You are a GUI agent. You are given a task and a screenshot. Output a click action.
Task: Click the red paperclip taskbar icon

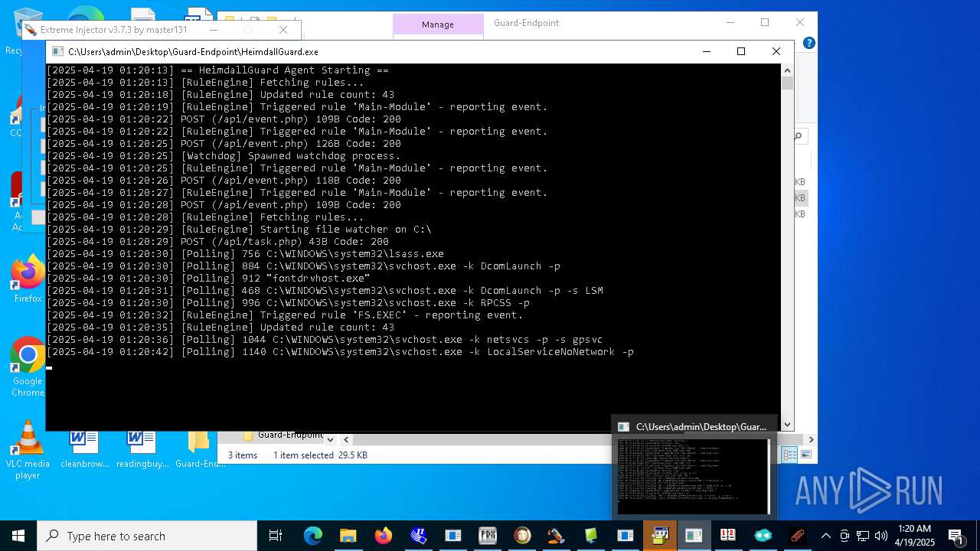click(798, 536)
